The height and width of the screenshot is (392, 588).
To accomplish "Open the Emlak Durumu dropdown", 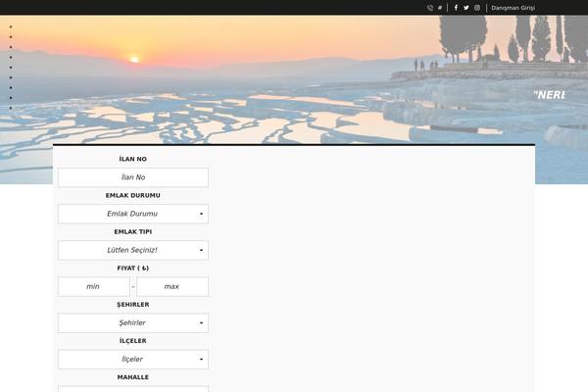I will point(133,214).
